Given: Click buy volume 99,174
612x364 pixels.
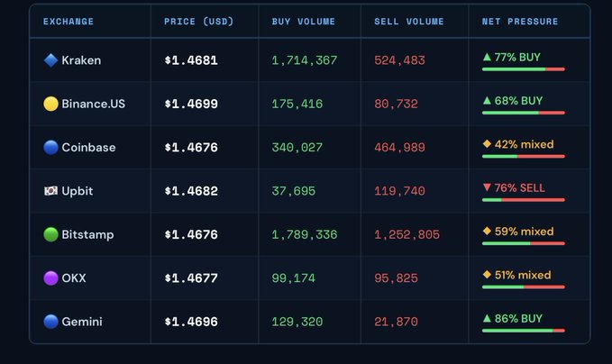Looking at the screenshot, I should coord(294,278).
